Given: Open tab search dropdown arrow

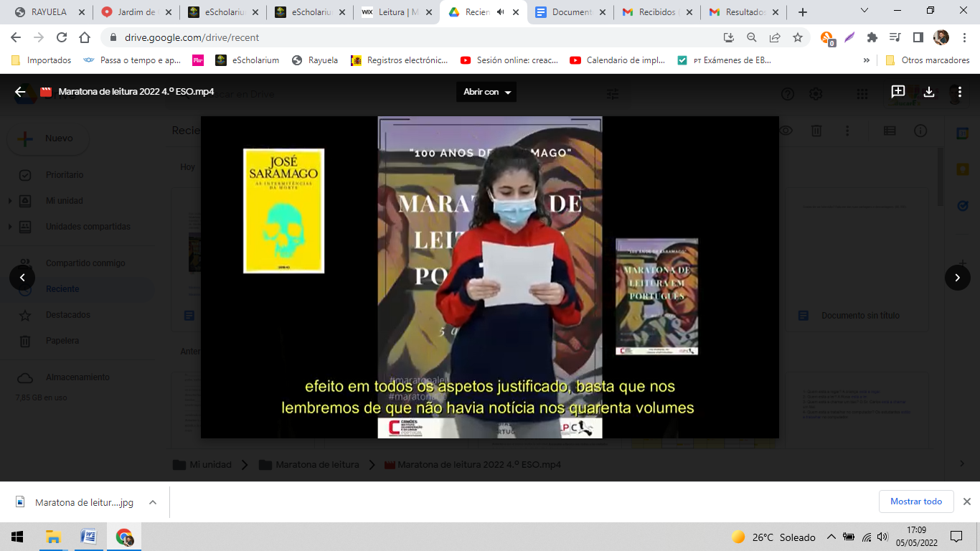Looking at the screenshot, I should [x=864, y=11].
